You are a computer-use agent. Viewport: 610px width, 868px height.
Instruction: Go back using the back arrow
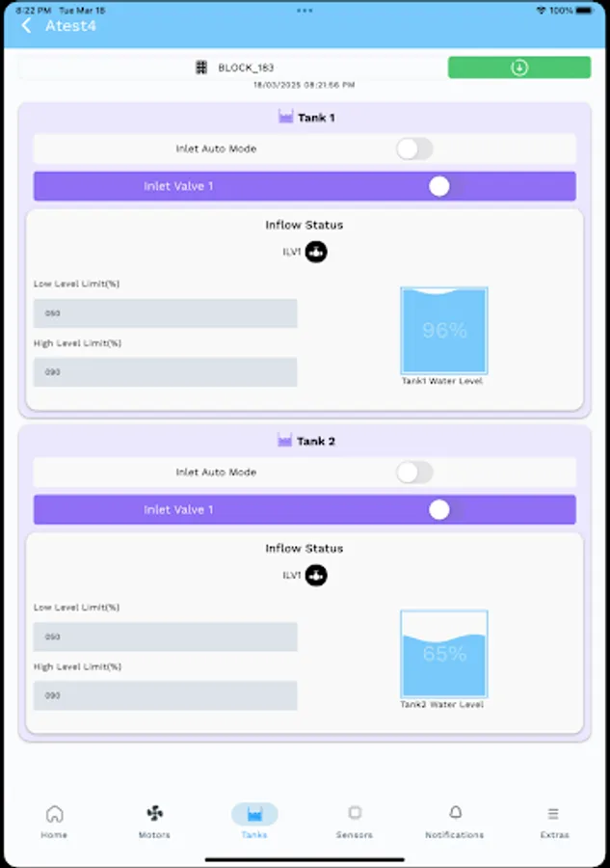coord(25,25)
